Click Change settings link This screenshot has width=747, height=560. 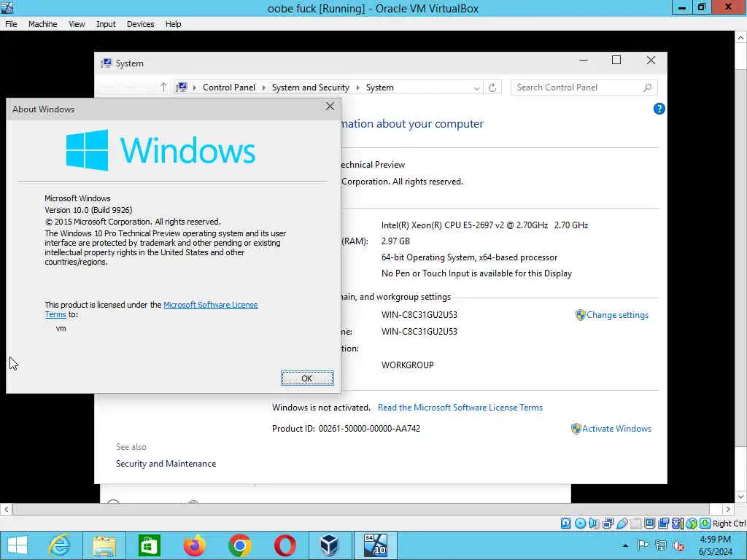click(x=617, y=315)
